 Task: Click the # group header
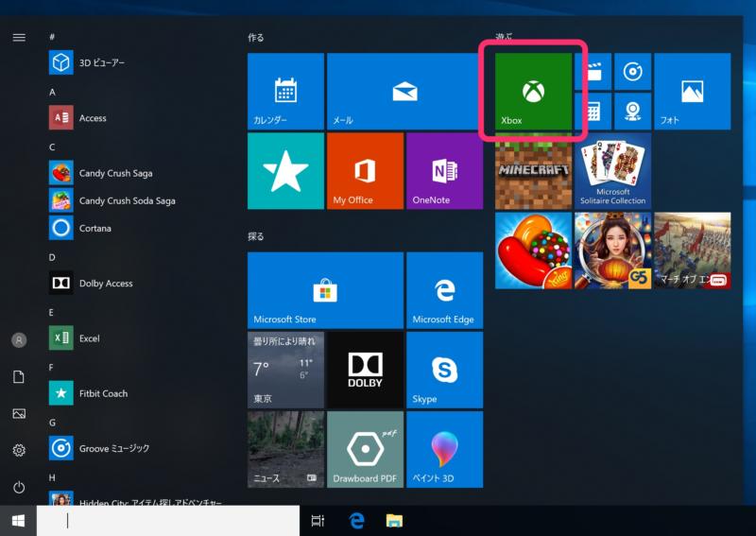tap(52, 37)
